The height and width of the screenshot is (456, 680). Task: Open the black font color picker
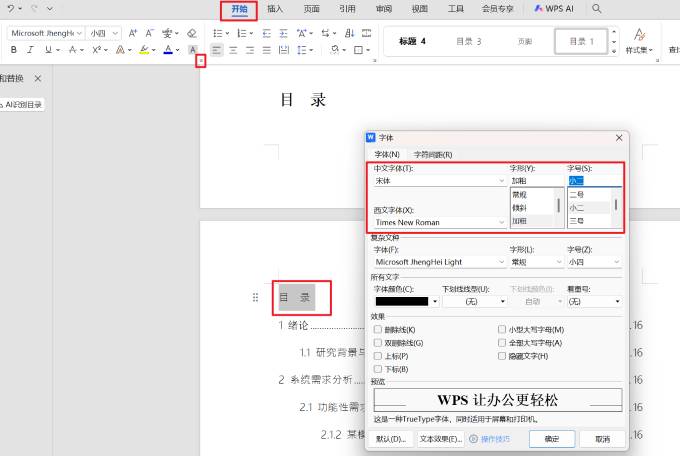(x=435, y=302)
